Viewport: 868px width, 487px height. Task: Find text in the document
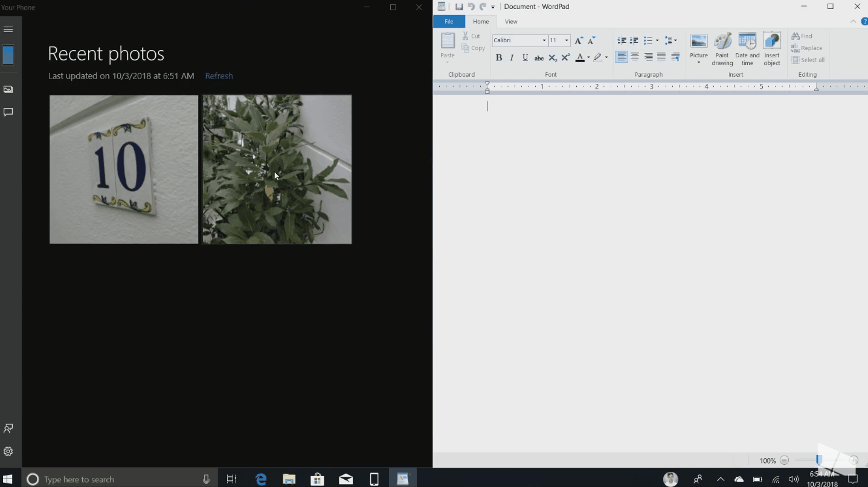[x=802, y=36]
